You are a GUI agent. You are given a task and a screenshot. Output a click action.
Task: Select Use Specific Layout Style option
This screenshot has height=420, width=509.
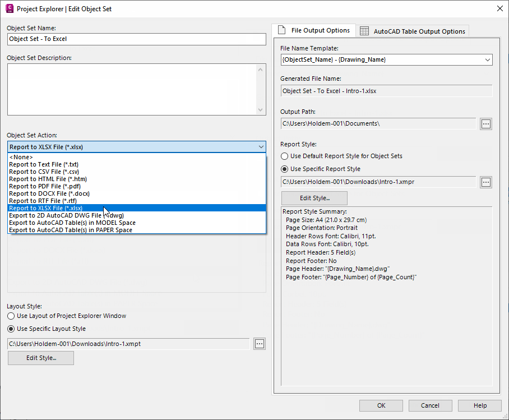point(11,329)
